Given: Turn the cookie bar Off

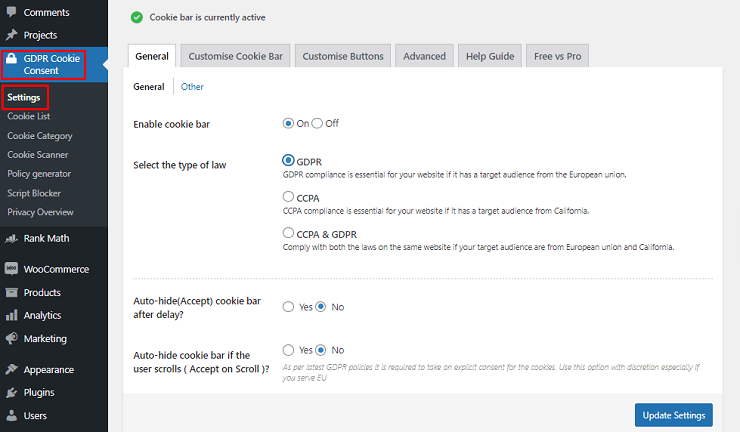Looking at the screenshot, I should click(x=317, y=124).
